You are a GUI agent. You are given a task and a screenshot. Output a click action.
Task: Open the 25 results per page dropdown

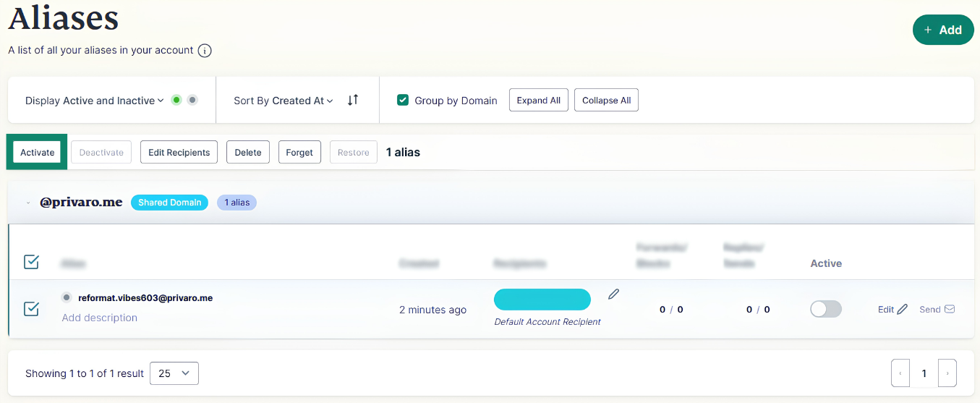pyautogui.click(x=174, y=373)
